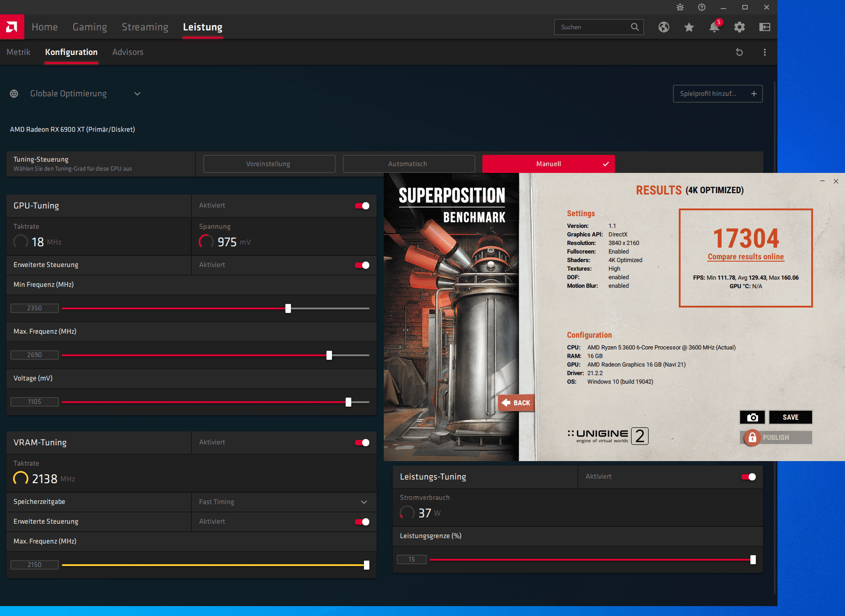845x616 pixels.
Task: Open the three-dot more options menu
Action: click(764, 52)
